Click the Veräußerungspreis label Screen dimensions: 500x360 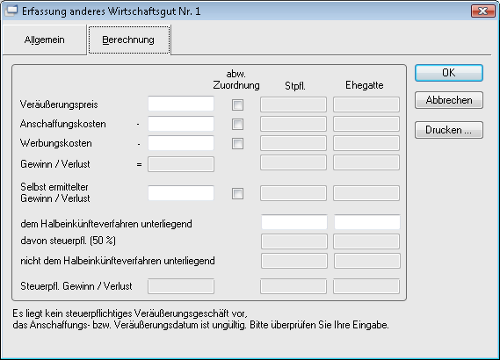tap(59, 104)
